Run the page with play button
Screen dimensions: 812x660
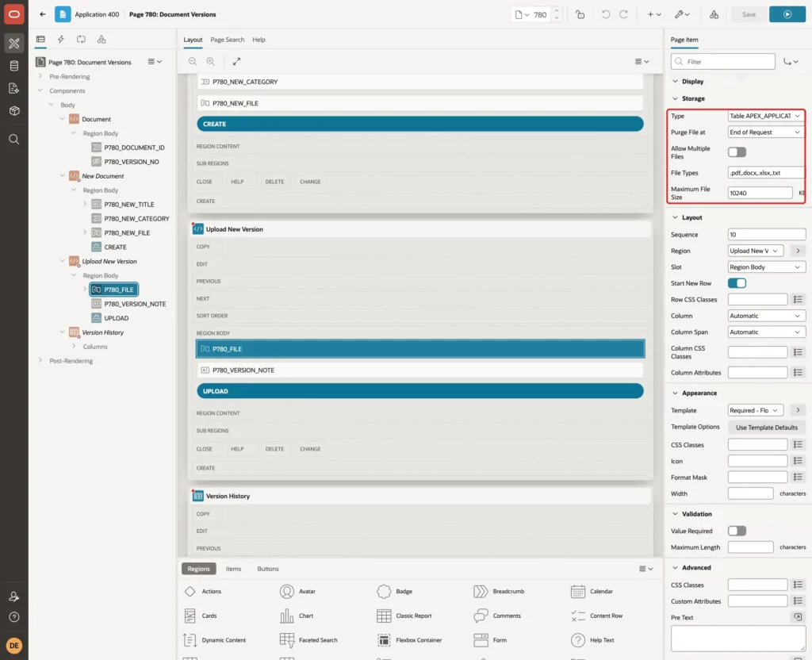tap(787, 14)
